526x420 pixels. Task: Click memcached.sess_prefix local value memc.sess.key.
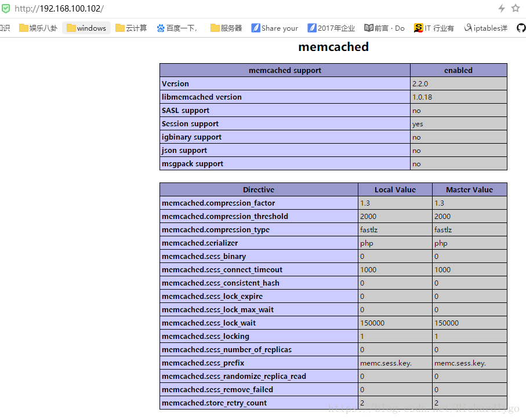(x=386, y=363)
